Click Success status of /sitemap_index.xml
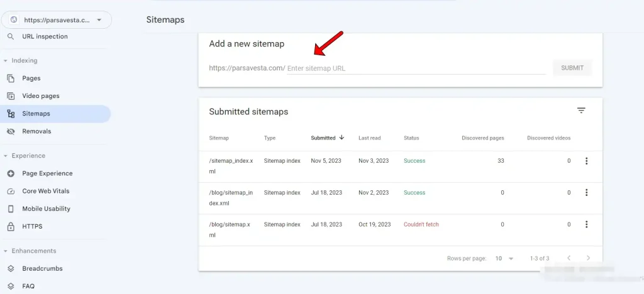 414,161
